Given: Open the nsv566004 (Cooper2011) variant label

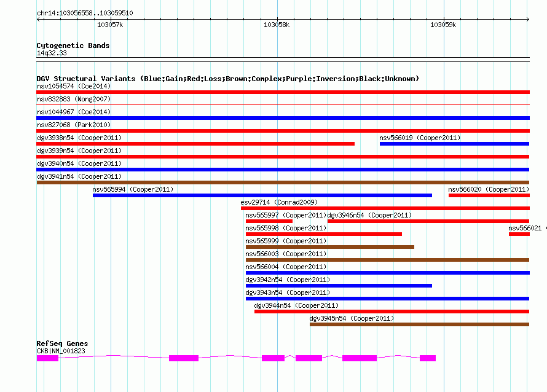Looking at the screenshot, I should (286, 267).
